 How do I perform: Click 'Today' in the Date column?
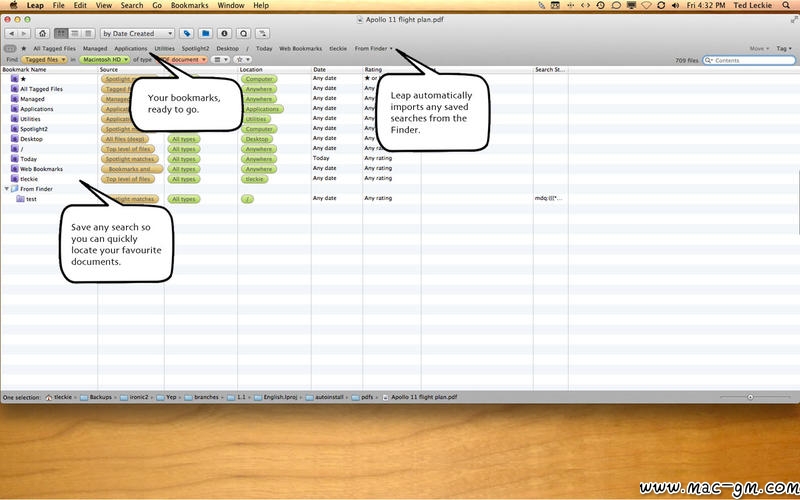coord(321,158)
